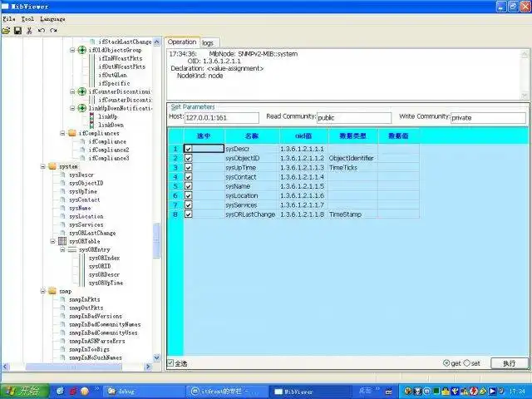Click the execute button
Viewport: 532px width, 399px height.
tap(509, 363)
